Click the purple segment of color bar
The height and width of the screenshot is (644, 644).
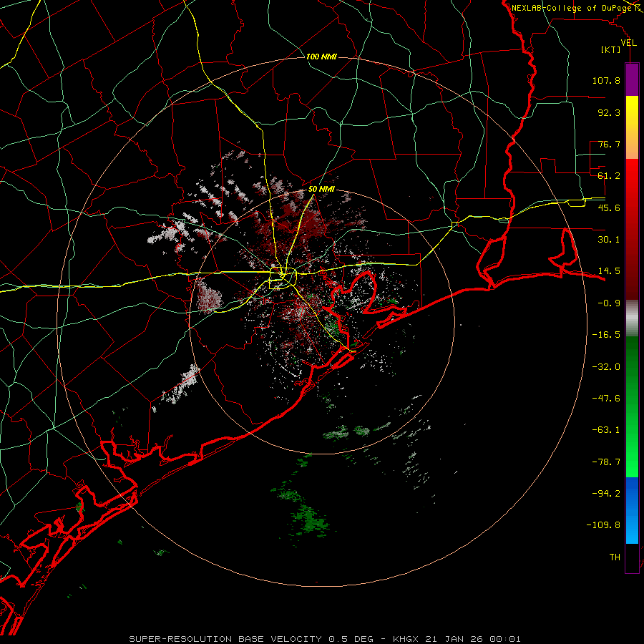click(632, 79)
